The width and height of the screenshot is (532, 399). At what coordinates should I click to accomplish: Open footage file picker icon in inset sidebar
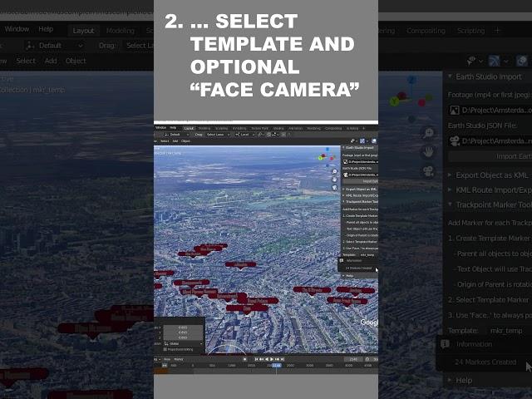346,161
